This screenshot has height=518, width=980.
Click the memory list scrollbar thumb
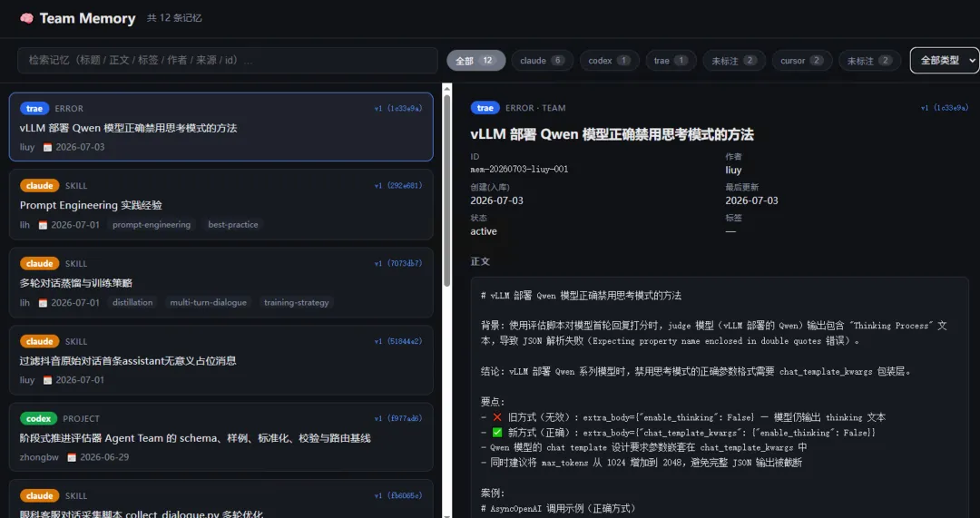coord(446,191)
